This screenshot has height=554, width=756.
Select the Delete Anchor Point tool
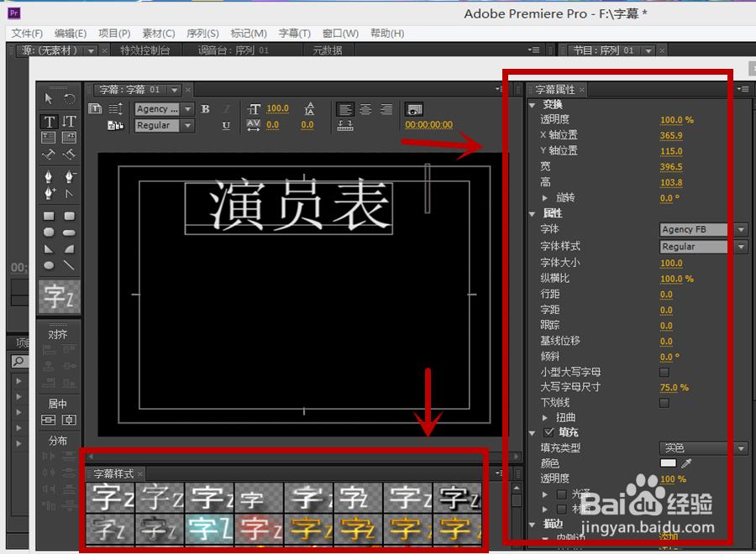(70, 177)
